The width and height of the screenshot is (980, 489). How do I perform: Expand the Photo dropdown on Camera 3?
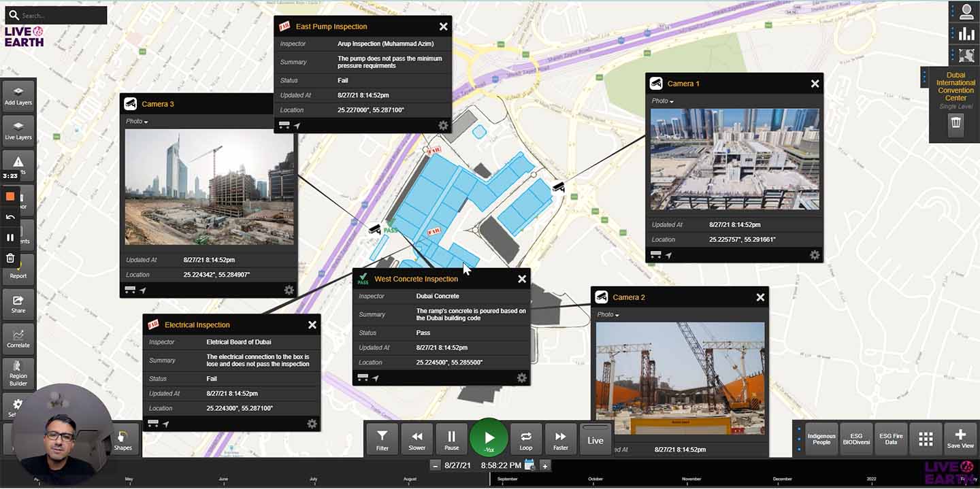[x=137, y=122]
